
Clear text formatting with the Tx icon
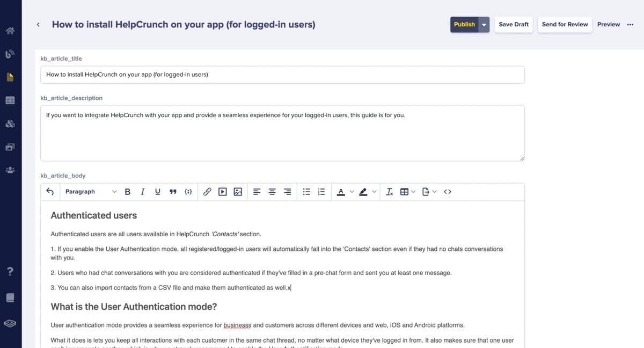pyautogui.click(x=390, y=192)
